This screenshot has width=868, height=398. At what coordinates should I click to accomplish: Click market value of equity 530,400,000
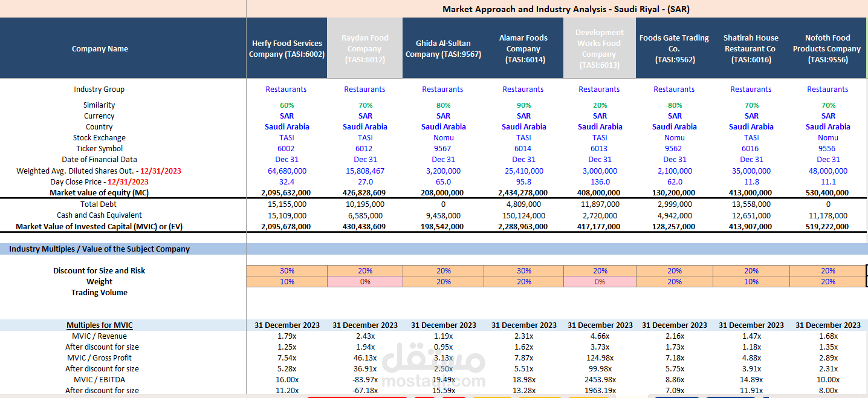click(827, 193)
